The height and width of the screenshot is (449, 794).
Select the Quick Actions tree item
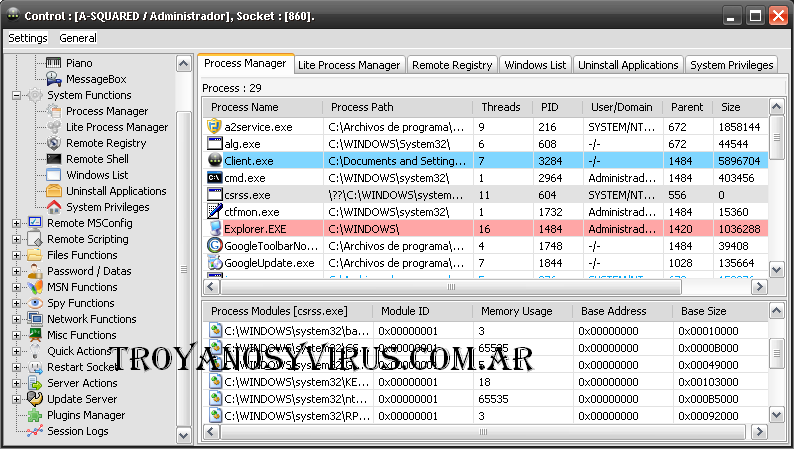(x=79, y=351)
